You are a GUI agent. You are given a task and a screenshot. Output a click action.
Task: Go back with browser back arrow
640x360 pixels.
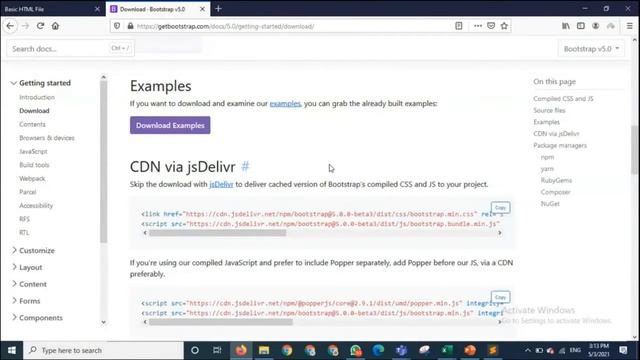coord(10,26)
